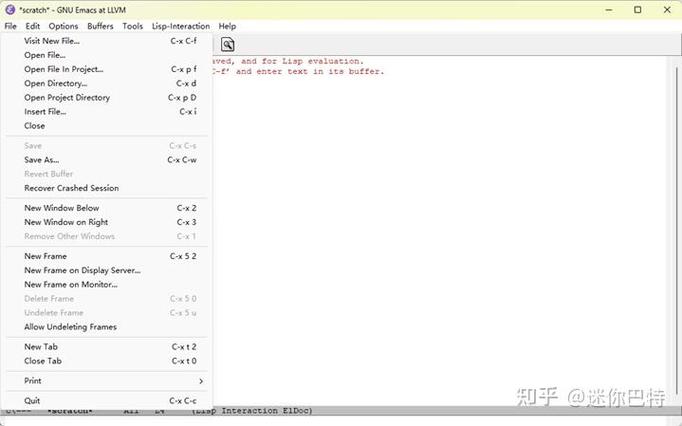Minimize the Emacs window
This screenshot has height=426, width=682.
coord(609,10)
